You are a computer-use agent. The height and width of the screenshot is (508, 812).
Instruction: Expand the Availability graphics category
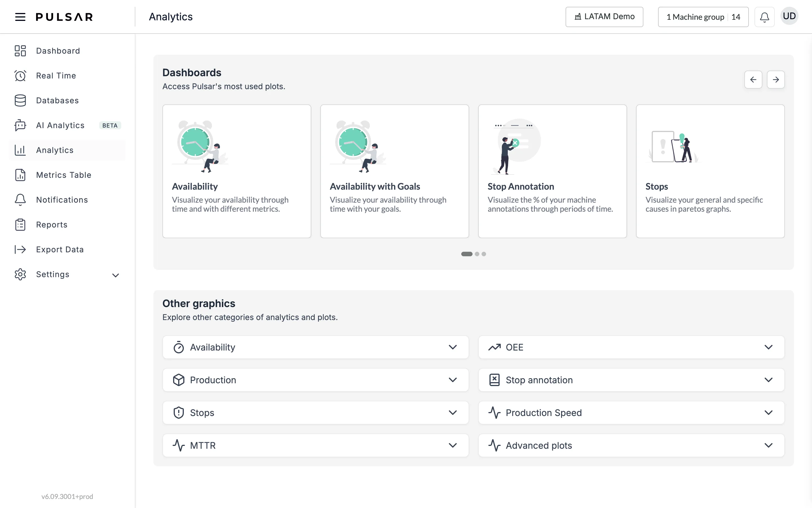[x=315, y=347]
